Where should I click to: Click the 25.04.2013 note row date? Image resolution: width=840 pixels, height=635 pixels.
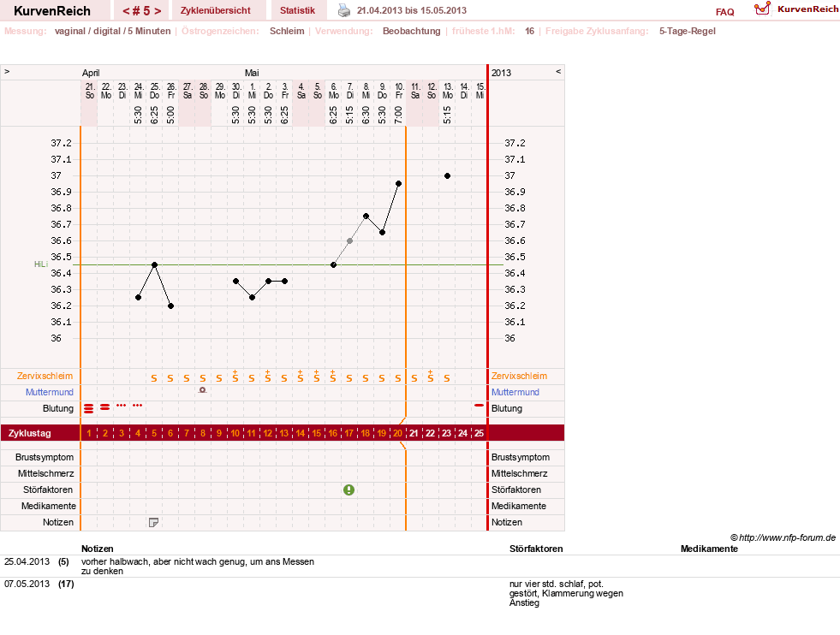click(27, 561)
